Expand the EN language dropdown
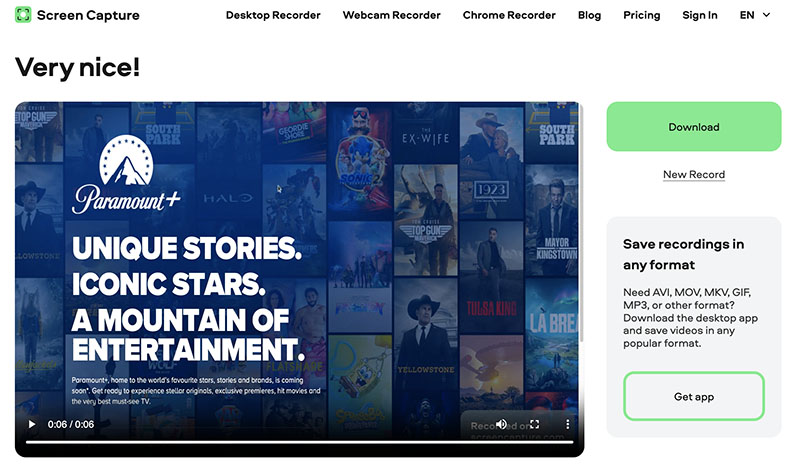The height and width of the screenshot is (466, 800). pyautogui.click(x=755, y=15)
